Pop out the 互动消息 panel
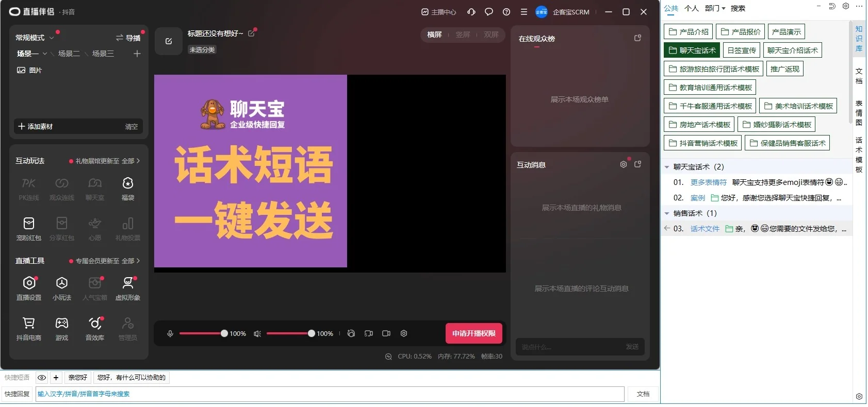 (637, 164)
